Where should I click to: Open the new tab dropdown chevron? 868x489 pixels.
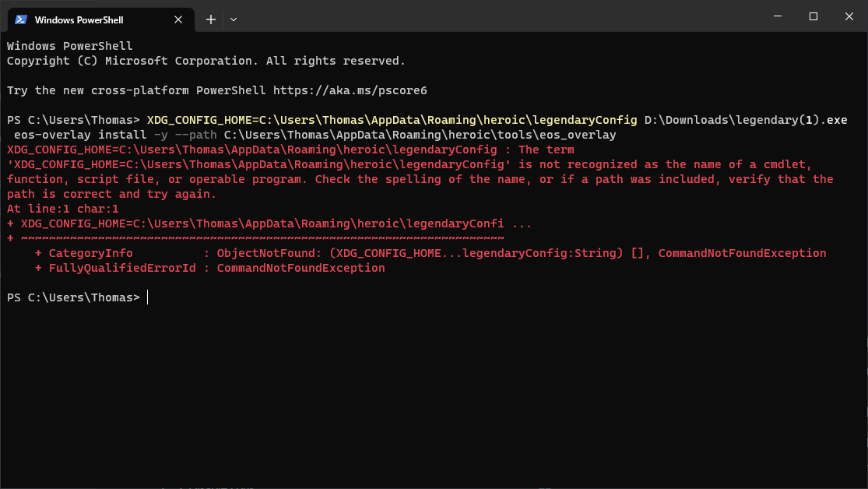pyautogui.click(x=233, y=20)
